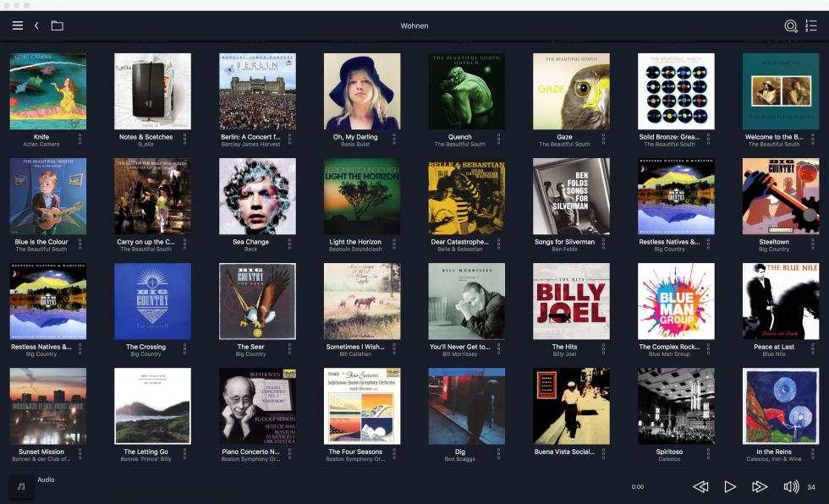Click the volume level value 34
The width and height of the screenshot is (829, 504).
tap(811, 487)
